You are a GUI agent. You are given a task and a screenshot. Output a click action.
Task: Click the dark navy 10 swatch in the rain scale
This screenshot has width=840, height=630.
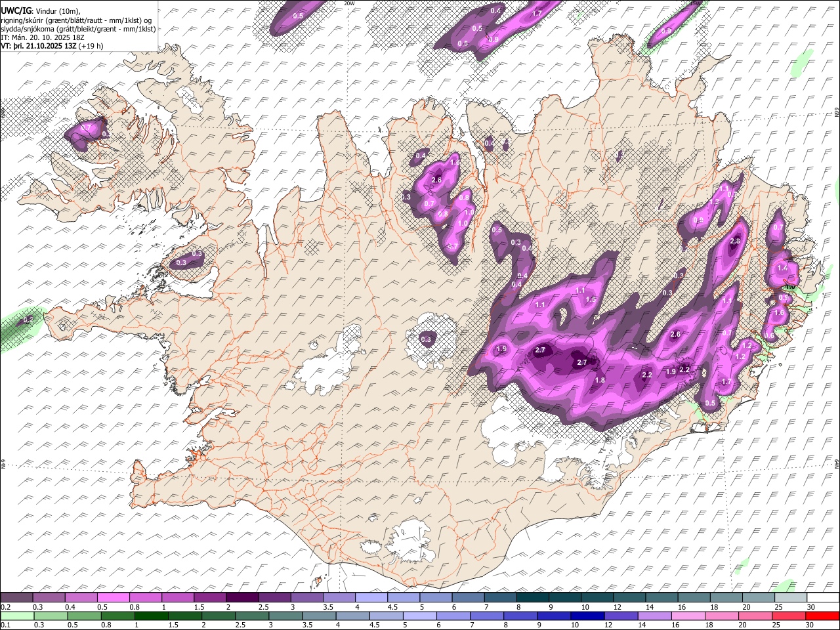587,616
